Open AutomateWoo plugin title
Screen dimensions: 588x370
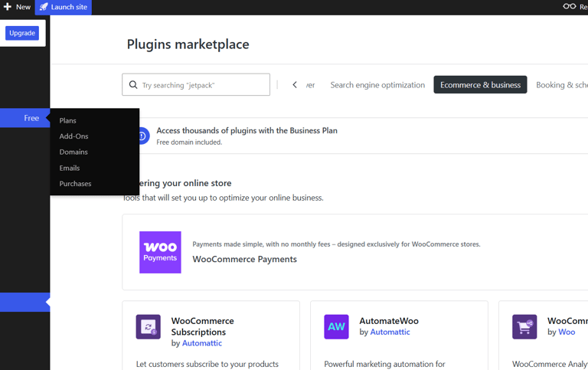(x=389, y=321)
